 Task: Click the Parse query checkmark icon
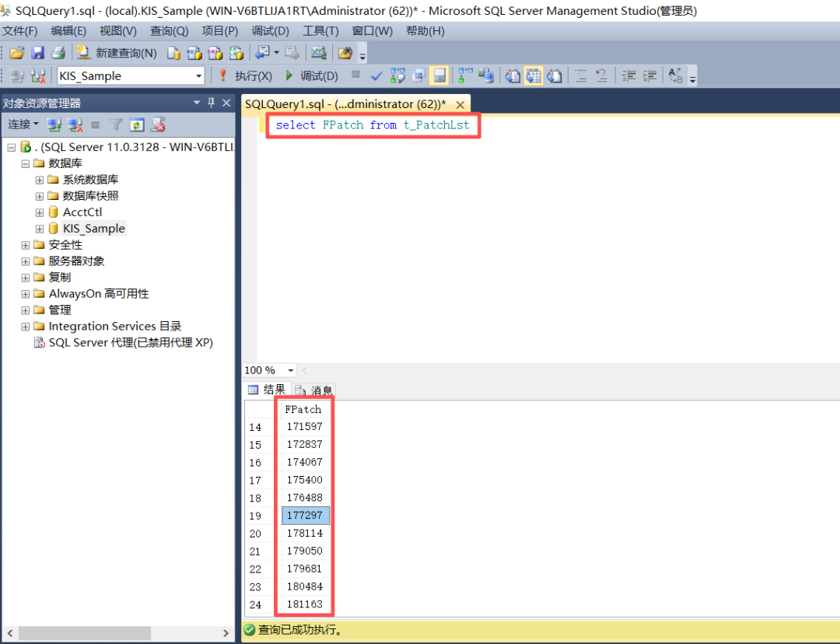376,75
